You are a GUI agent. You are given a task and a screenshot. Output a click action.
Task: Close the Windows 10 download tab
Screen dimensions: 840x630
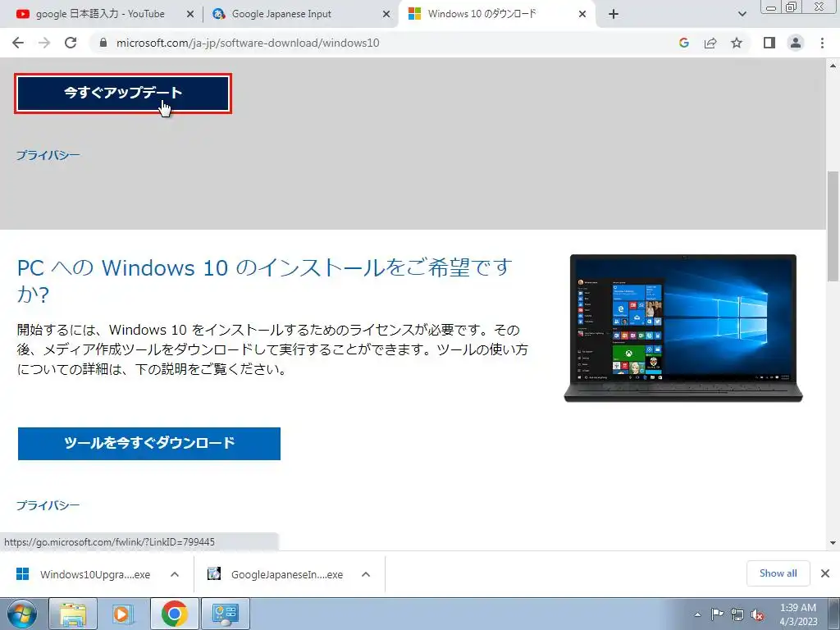[x=582, y=15]
